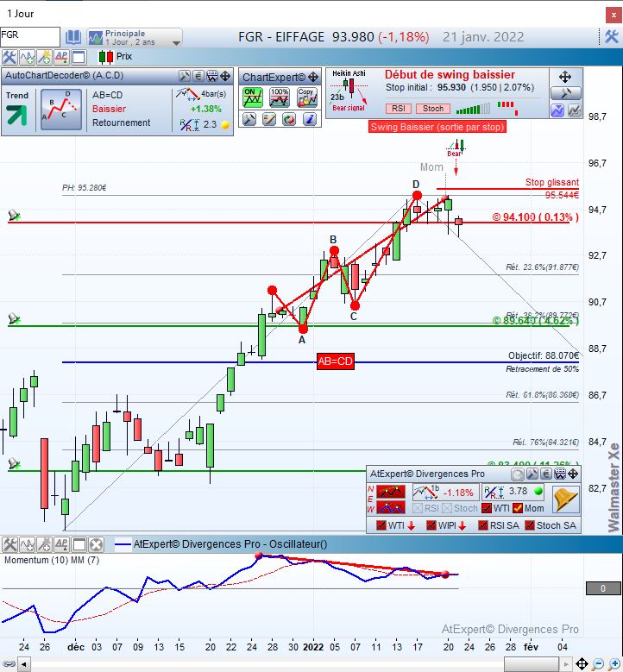Viewport: 623px width, 672px height.
Task: Click the AutoChartDecoder euro icon
Action: [x=198, y=76]
